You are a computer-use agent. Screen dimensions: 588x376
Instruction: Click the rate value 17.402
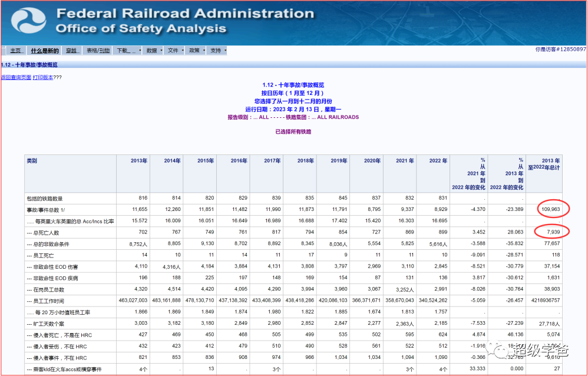[x=339, y=220]
